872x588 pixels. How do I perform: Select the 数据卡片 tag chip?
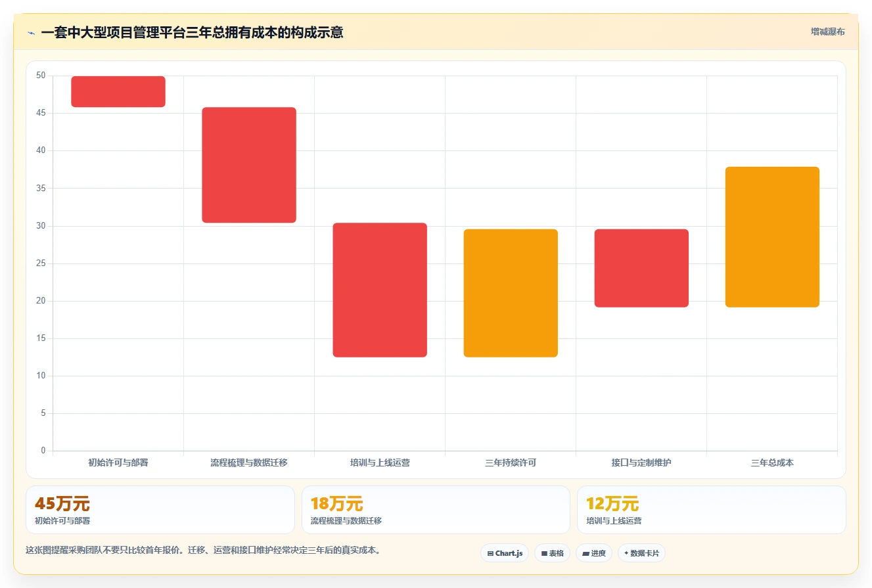point(641,553)
